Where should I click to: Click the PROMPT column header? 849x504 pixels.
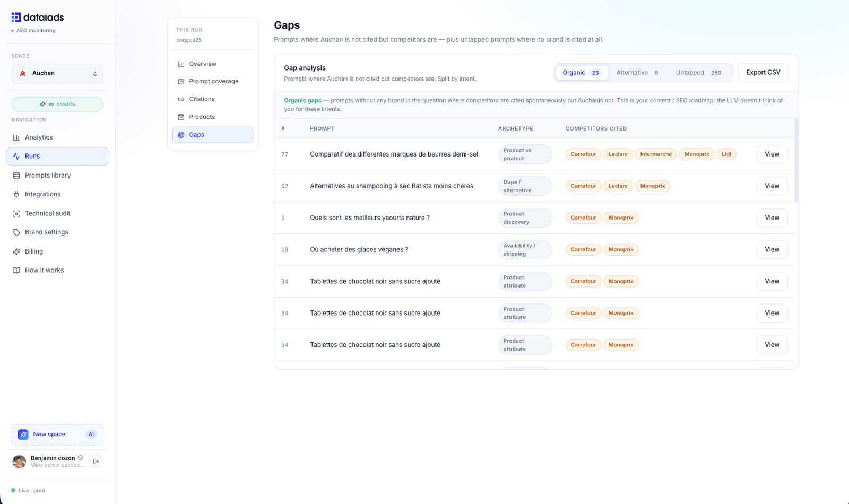322,129
